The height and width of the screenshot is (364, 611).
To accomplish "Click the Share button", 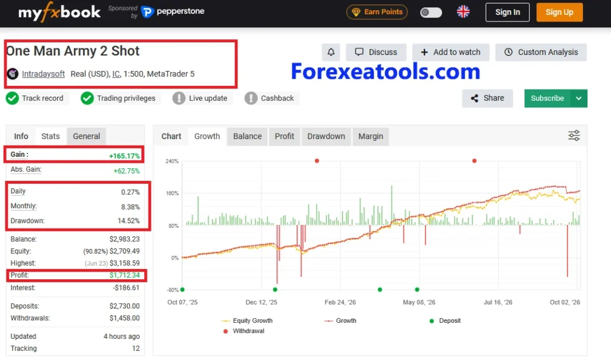I will pyautogui.click(x=487, y=98).
